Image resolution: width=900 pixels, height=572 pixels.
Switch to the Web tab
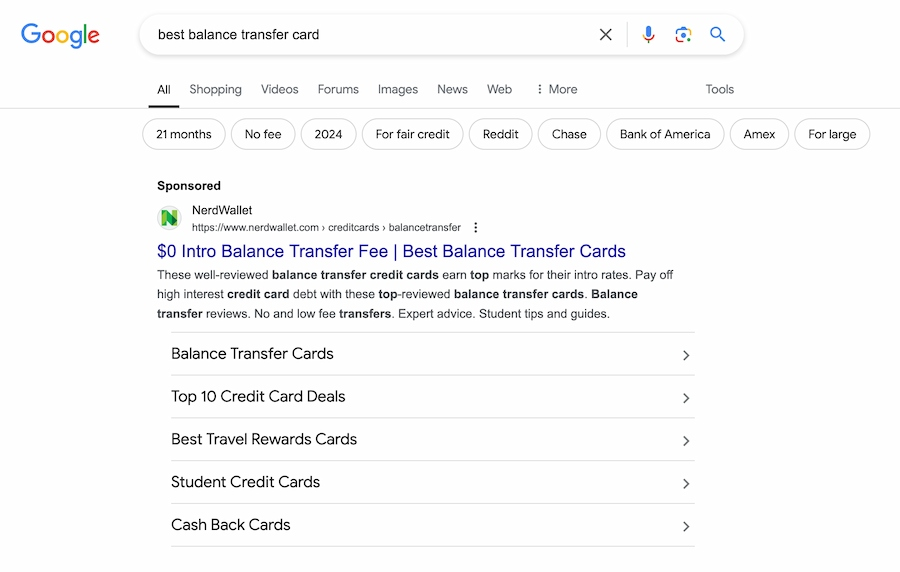[x=499, y=90]
